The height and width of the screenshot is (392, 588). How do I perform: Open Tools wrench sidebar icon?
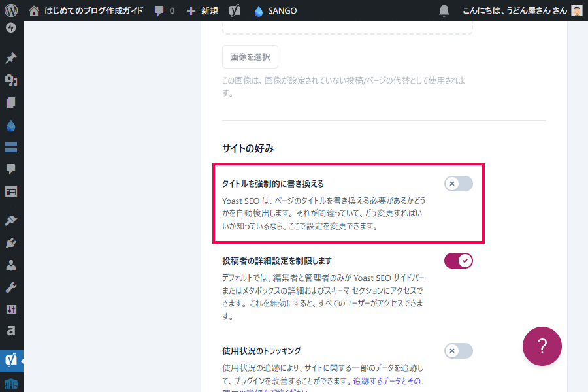(11, 287)
